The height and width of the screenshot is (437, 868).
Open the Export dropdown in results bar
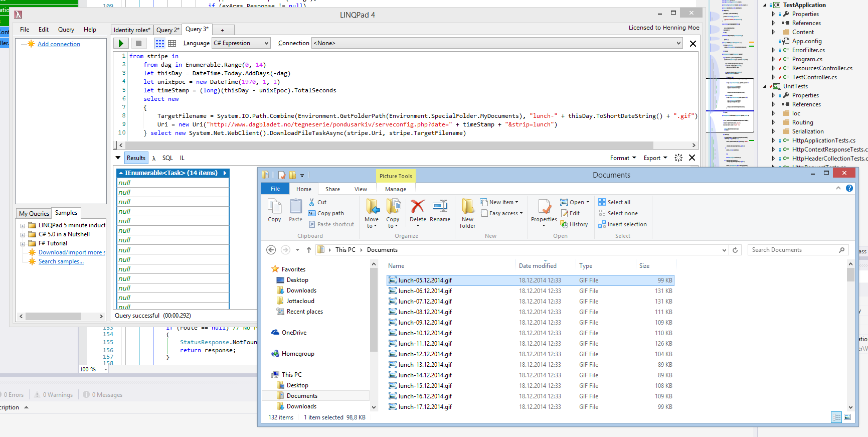click(x=655, y=158)
